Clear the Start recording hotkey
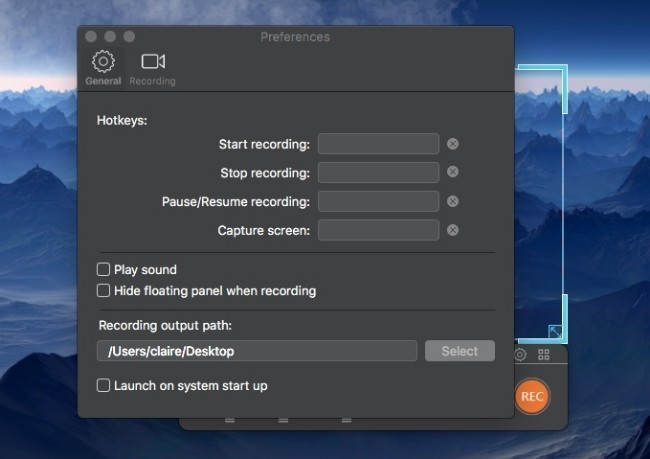650x459 pixels. pos(453,144)
